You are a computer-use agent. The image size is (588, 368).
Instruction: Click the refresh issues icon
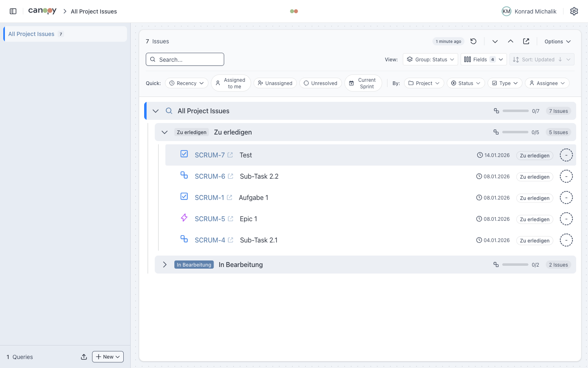pos(473,41)
